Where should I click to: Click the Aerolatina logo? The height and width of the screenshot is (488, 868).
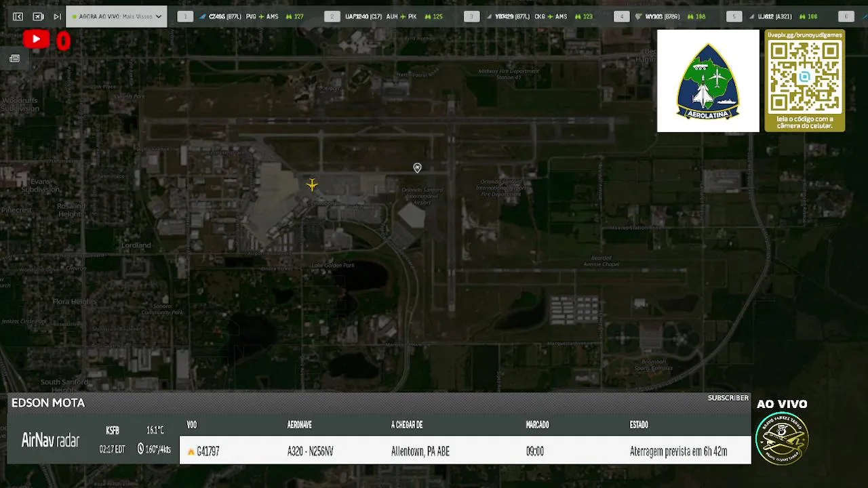tap(708, 81)
